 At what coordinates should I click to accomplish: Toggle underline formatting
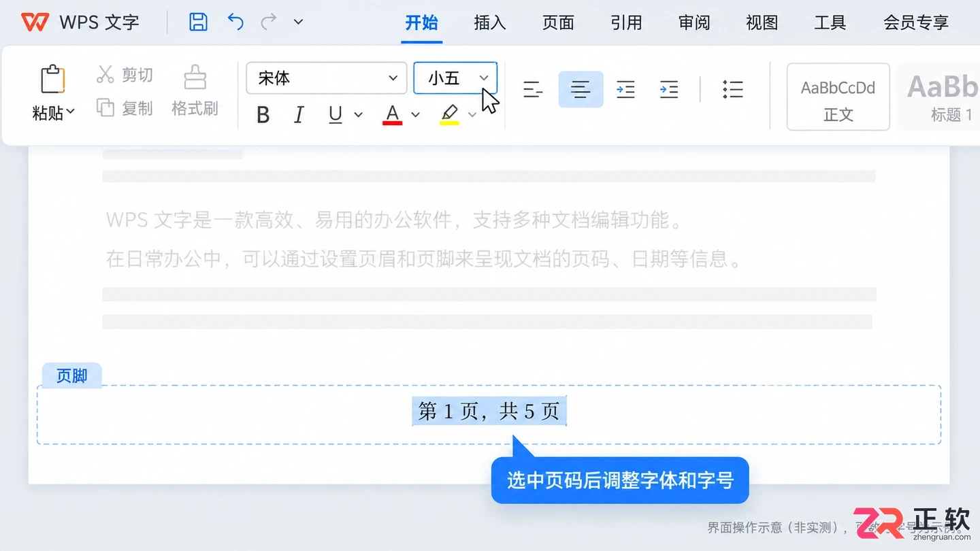[336, 115]
